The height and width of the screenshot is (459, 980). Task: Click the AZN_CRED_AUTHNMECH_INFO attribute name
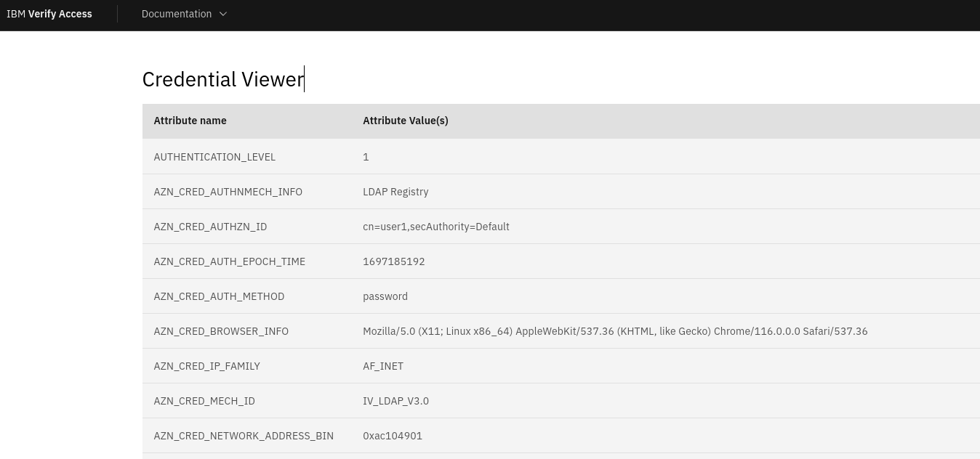[x=228, y=192]
